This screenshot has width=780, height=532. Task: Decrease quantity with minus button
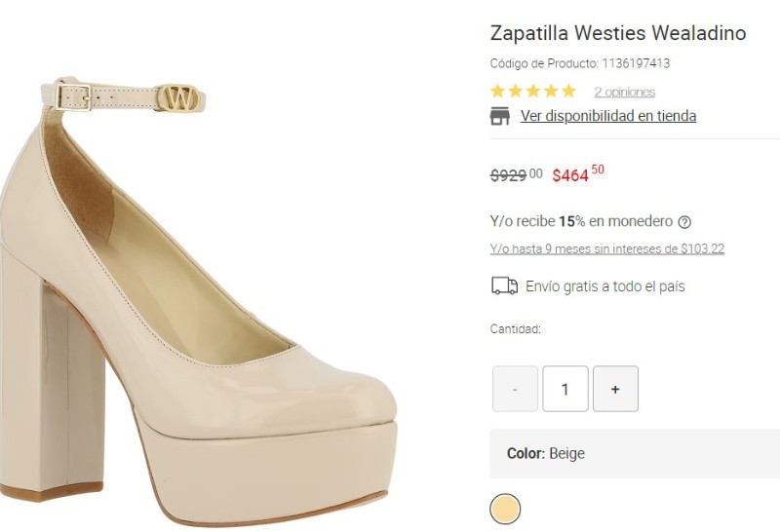(515, 389)
